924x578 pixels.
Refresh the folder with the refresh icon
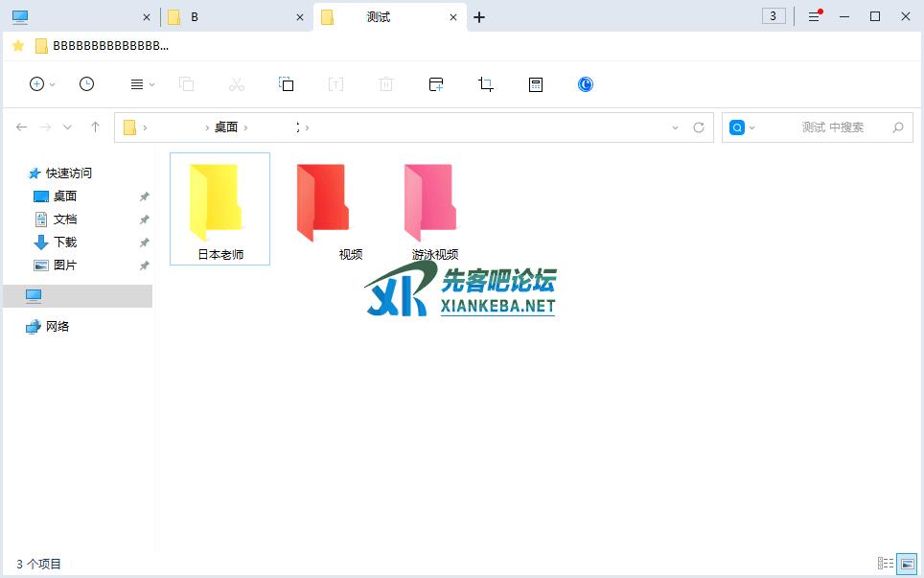699,127
